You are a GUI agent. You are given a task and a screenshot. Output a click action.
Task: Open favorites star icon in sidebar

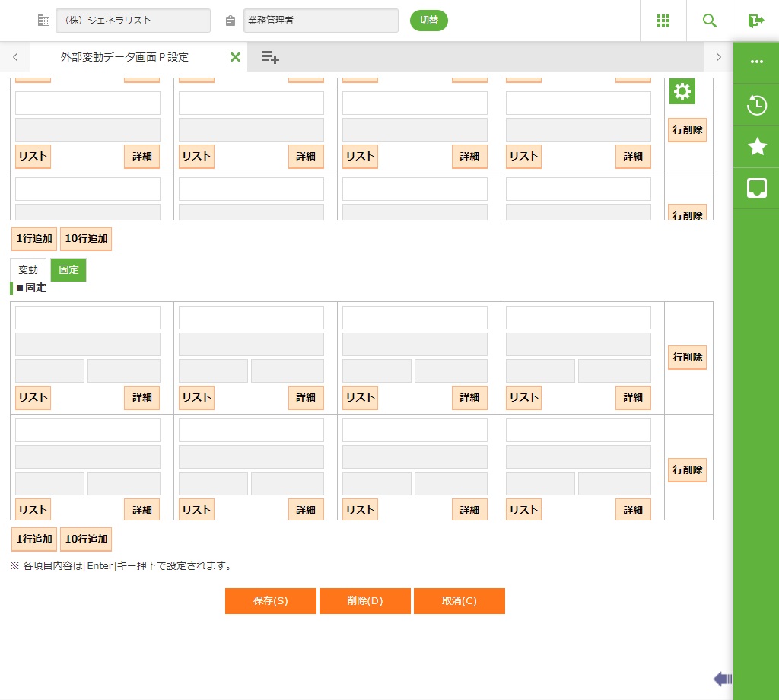[756, 147]
